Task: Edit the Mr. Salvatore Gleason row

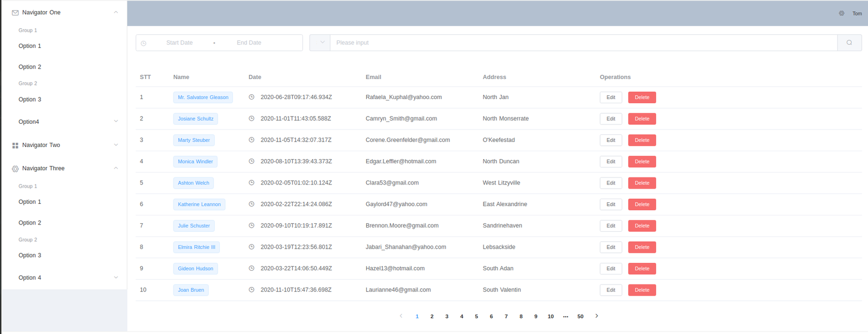Action: tap(611, 97)
